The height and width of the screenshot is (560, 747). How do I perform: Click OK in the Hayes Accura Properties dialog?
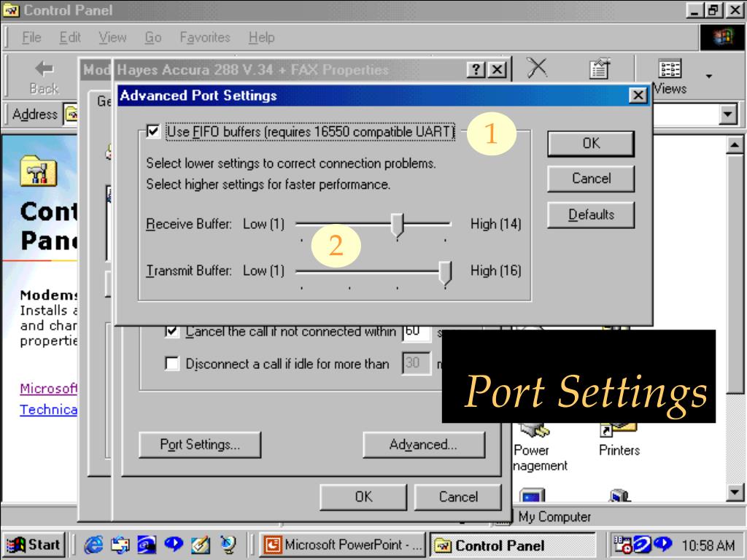tap(363, 497)
